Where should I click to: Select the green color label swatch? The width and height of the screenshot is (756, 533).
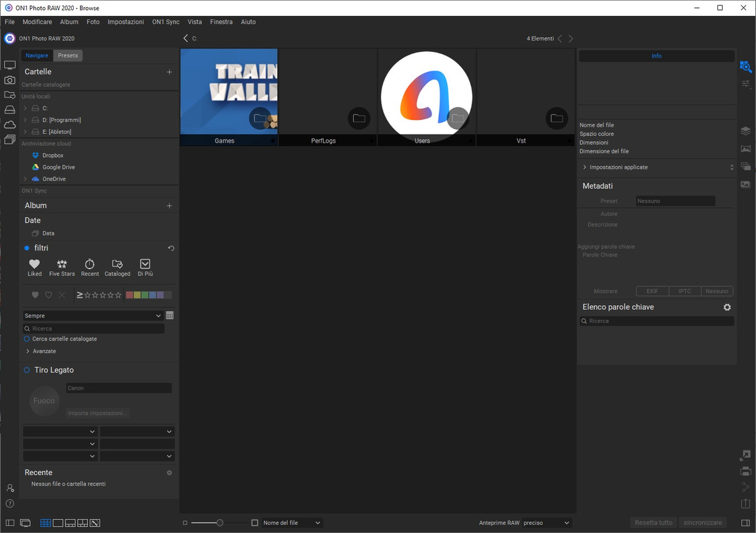pos(145,294)
